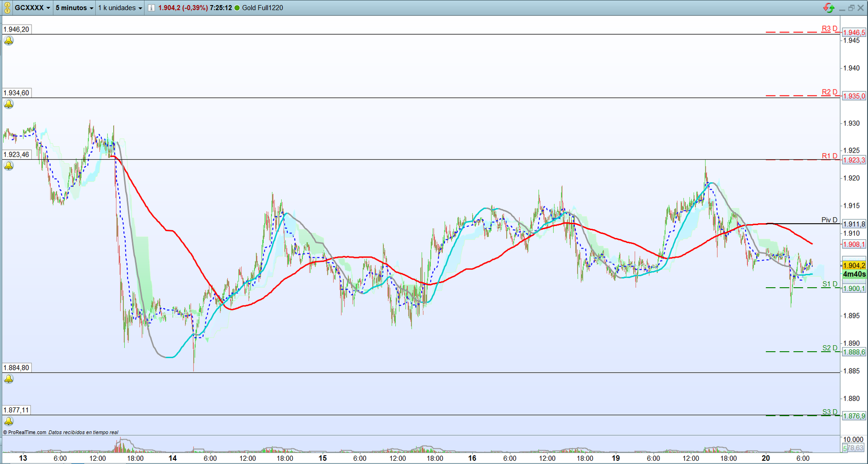The width and height of the screenshot is (868, 464).
Task: Select the 1.884,80 alert price label
Action: tap(17, 368)
